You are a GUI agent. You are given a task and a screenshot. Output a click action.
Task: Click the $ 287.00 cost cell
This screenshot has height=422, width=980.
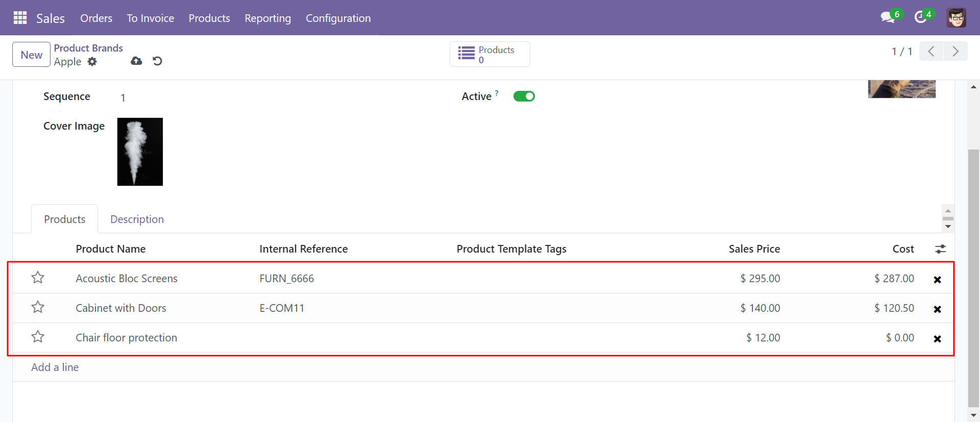tap(894, 279)
